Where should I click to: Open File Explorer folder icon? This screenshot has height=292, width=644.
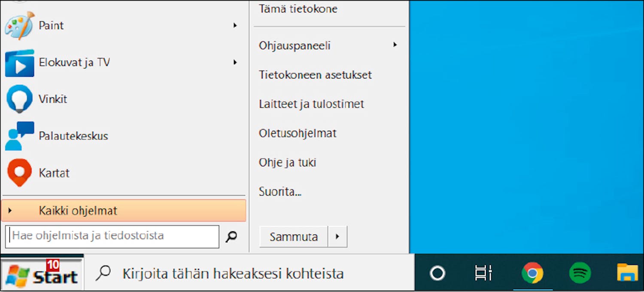(x=627, y=273)
